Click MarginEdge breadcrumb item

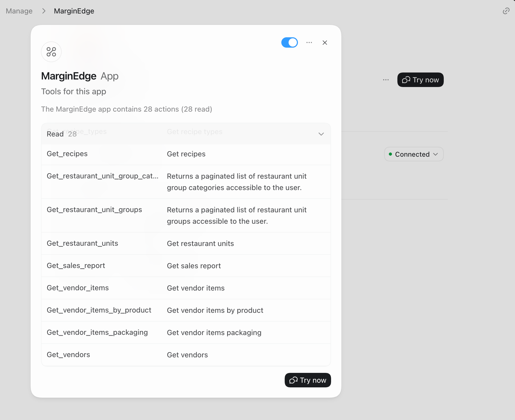point(74,11)
